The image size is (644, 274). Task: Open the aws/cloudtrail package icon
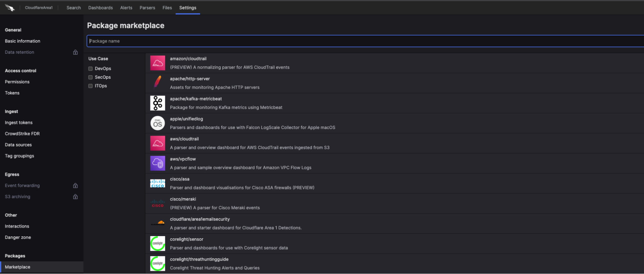pos(158,143)
